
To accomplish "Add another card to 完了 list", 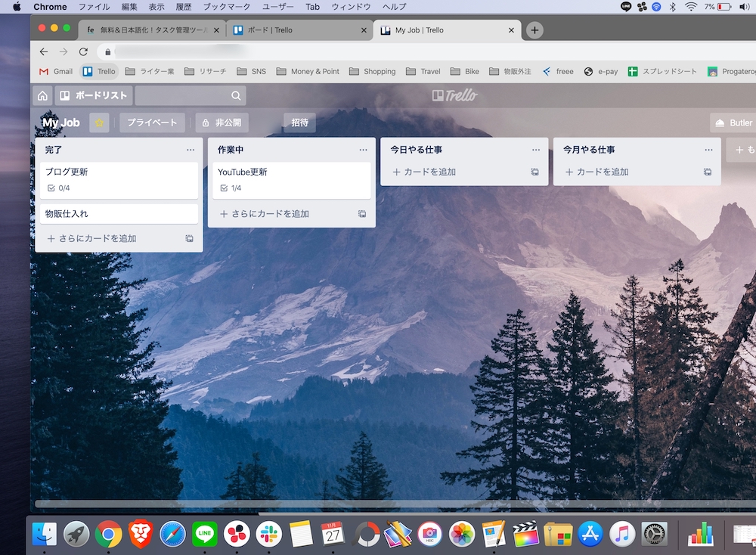I will point(91,238).
